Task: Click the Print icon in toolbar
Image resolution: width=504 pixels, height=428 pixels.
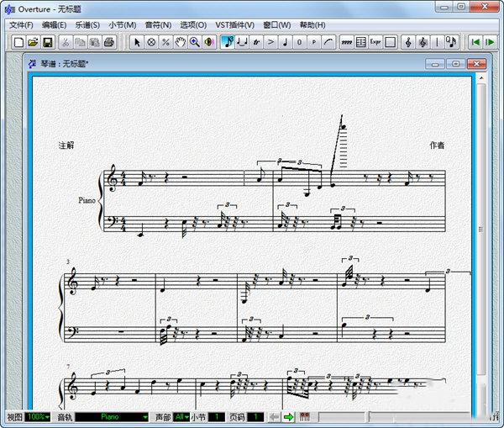Action: point(108,42)
